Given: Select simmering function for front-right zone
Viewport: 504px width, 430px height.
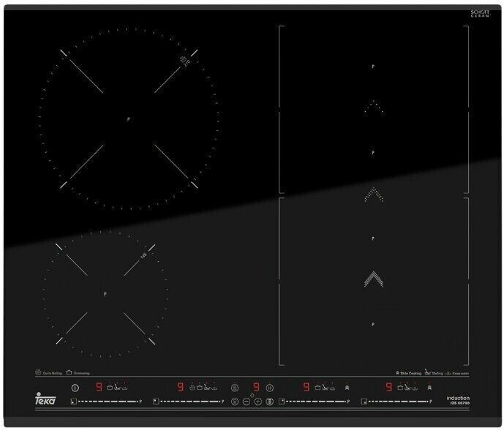Looking at the screenshot, I should click(x=400, y=388).
